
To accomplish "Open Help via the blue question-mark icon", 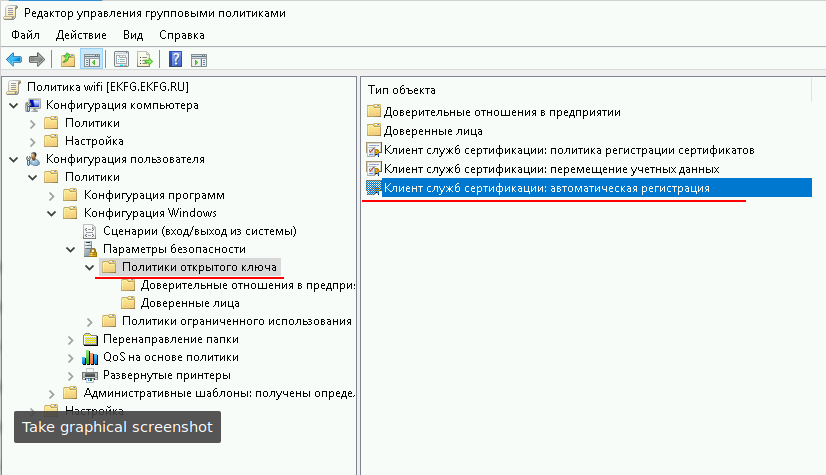I will click(176, 60).
